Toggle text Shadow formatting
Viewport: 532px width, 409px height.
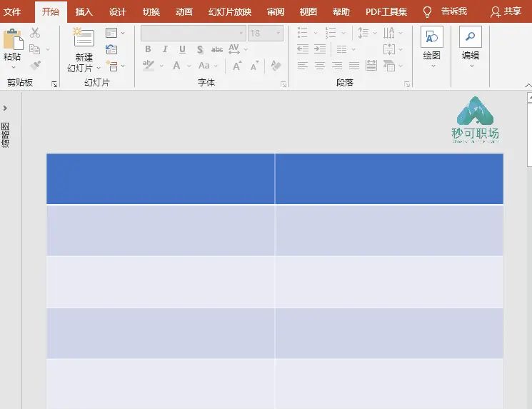200,50
